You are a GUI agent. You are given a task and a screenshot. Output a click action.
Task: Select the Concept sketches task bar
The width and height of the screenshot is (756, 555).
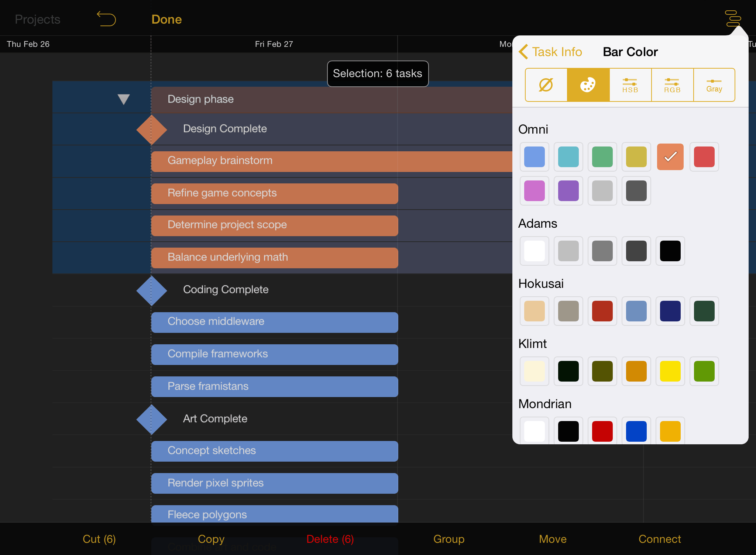[275, 451]
